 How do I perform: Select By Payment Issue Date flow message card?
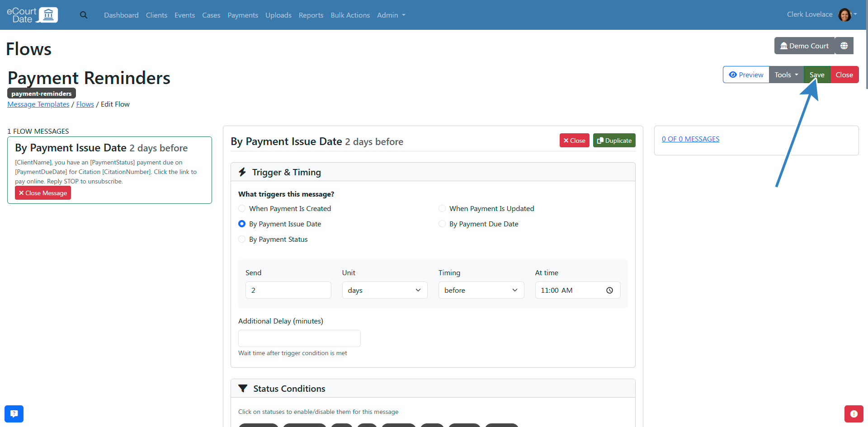[x=109, y=170]
